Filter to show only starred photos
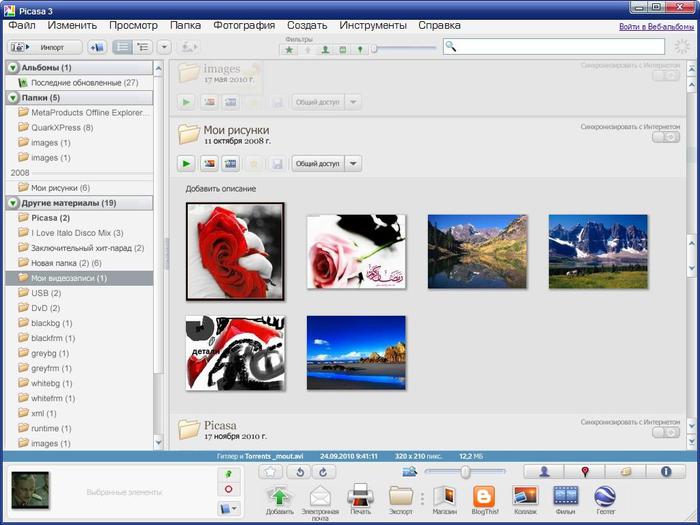The width and height of the screenshot is (700, 525). click(289, 50)
